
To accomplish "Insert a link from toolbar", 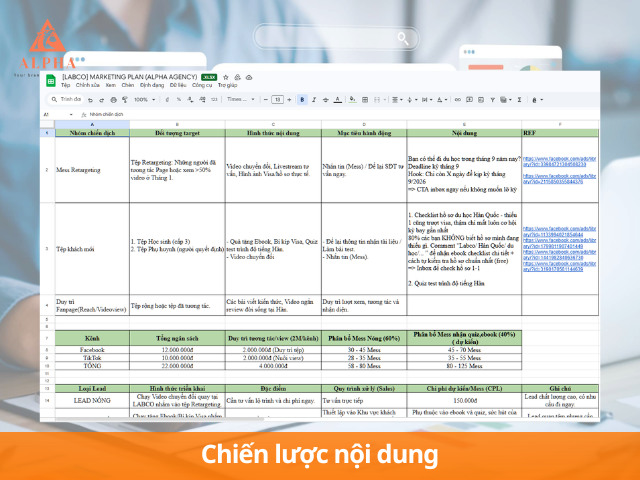I will pyautogui.click(x=458, y=100).
